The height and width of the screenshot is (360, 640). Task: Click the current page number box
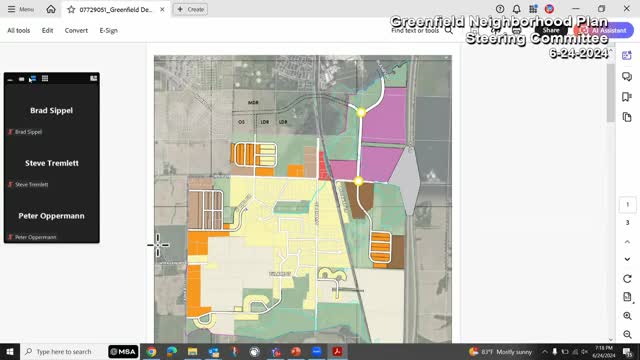pyautogui.click(x=627, y=204)
